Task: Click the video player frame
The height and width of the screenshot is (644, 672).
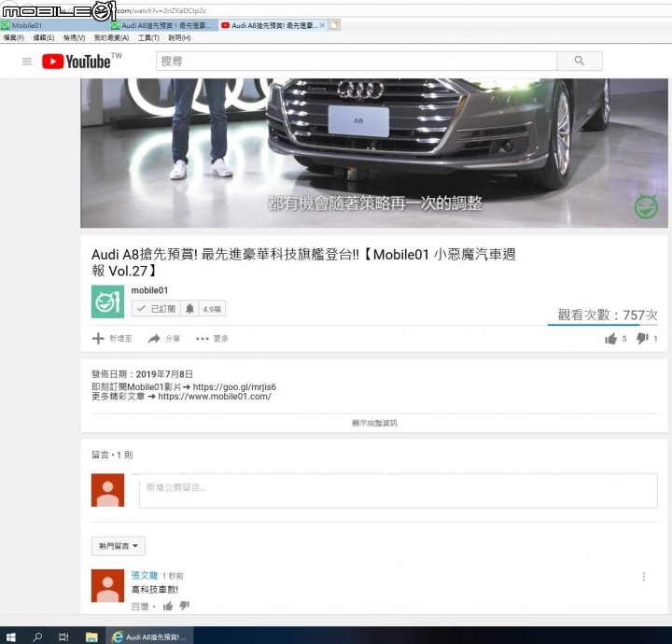Action: click(374, 152)
